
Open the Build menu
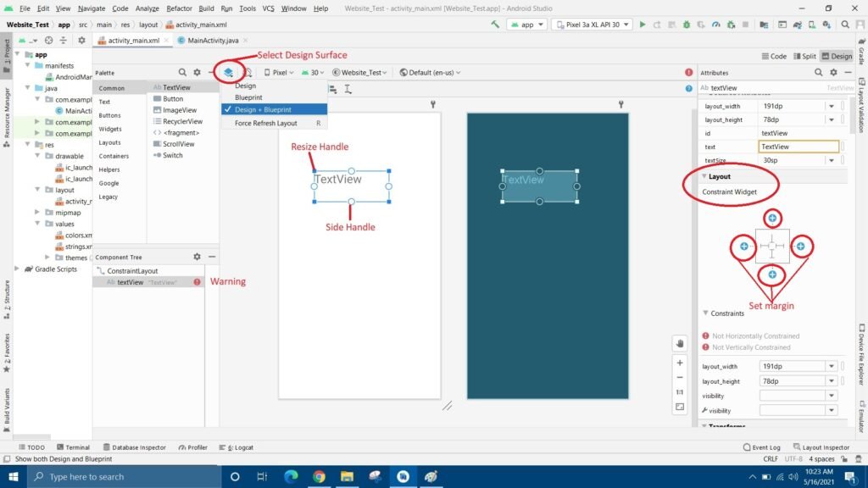[x=206, y=8]
